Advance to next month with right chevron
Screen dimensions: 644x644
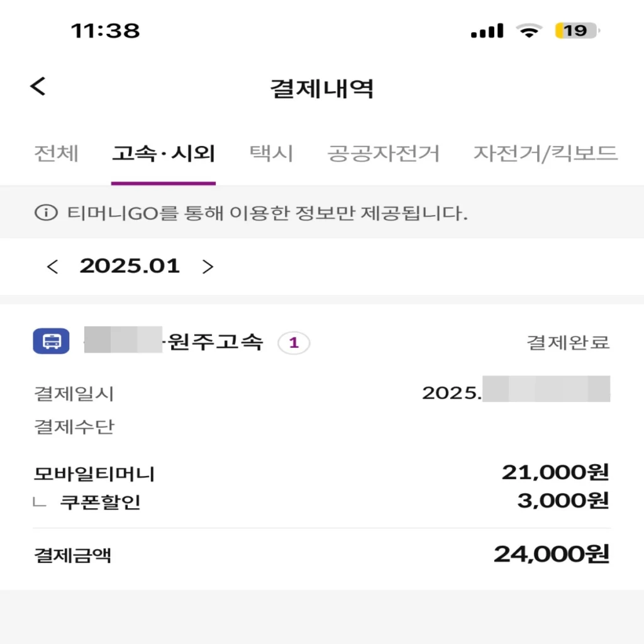208,267
